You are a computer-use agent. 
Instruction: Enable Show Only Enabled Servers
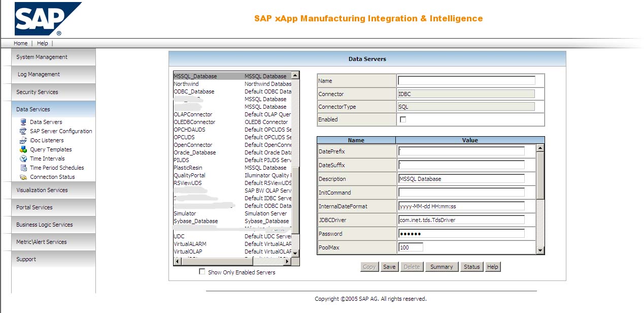coord(201,272)
